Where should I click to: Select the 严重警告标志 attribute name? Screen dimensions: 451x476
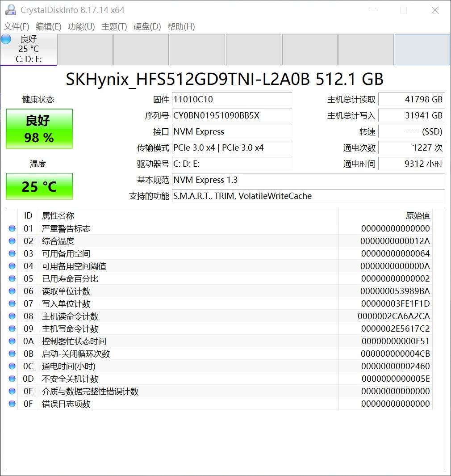66,228
